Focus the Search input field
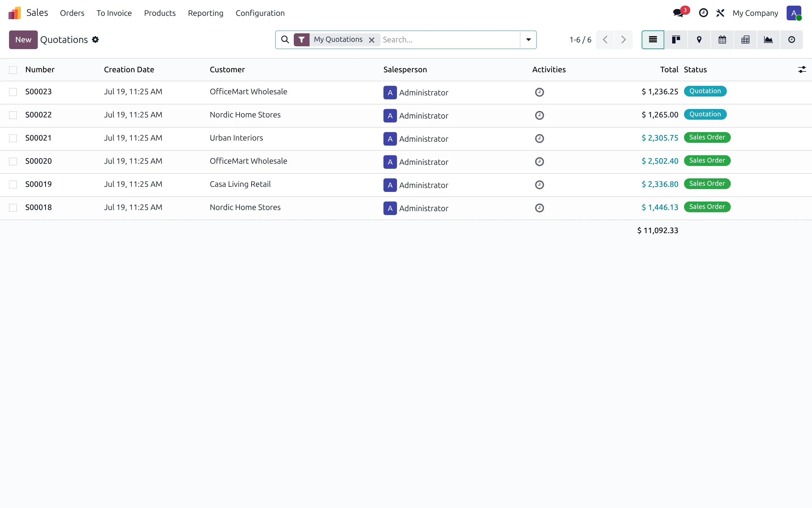Viewport: 812px width, 508px height. (x=450, y=40)
